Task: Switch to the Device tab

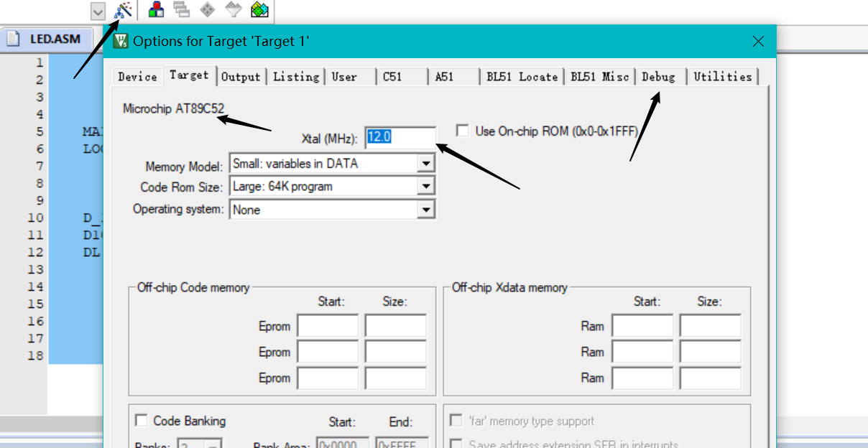Action: (x=137, y=77)
